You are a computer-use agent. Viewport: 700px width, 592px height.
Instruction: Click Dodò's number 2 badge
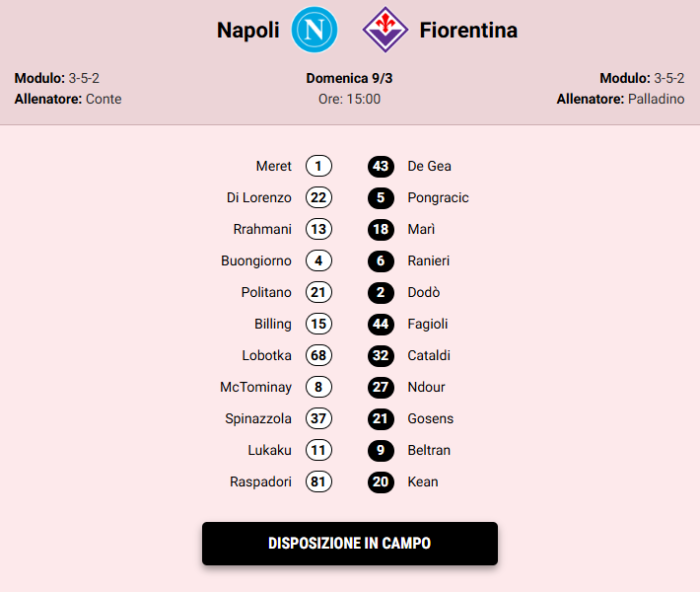pos(381,292)
